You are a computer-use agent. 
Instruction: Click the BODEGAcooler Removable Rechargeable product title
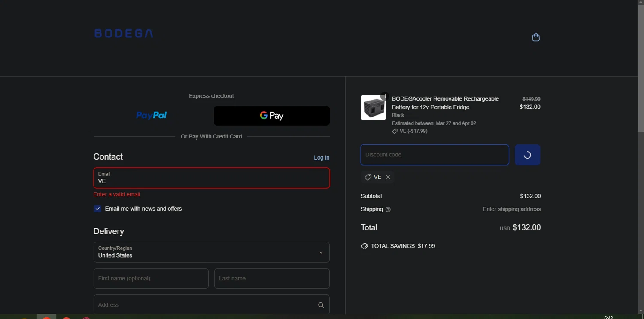coord(445,103)
